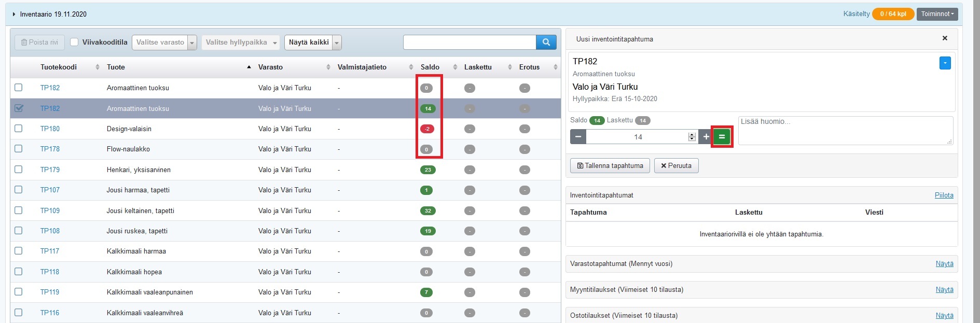Tick the checkbox for TP180 Design-valaisin
Screen dimensions: 980x323
pos(19,129)
